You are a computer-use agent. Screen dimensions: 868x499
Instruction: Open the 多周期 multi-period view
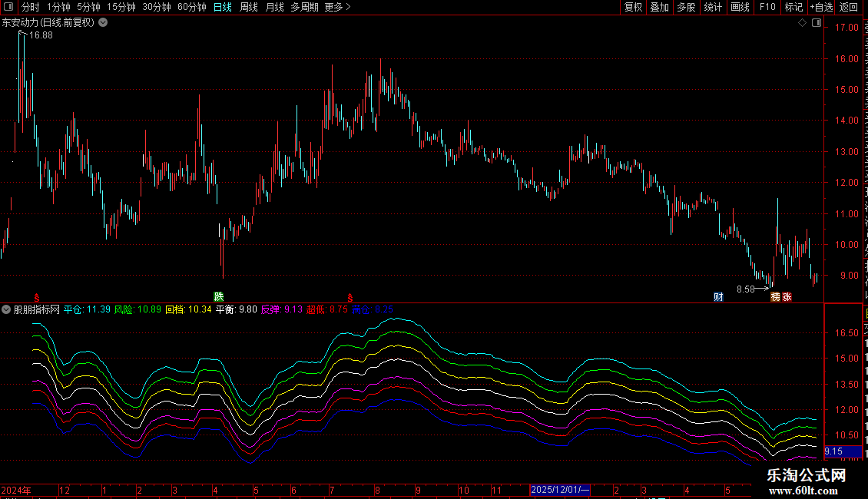(x=304, y=7)
